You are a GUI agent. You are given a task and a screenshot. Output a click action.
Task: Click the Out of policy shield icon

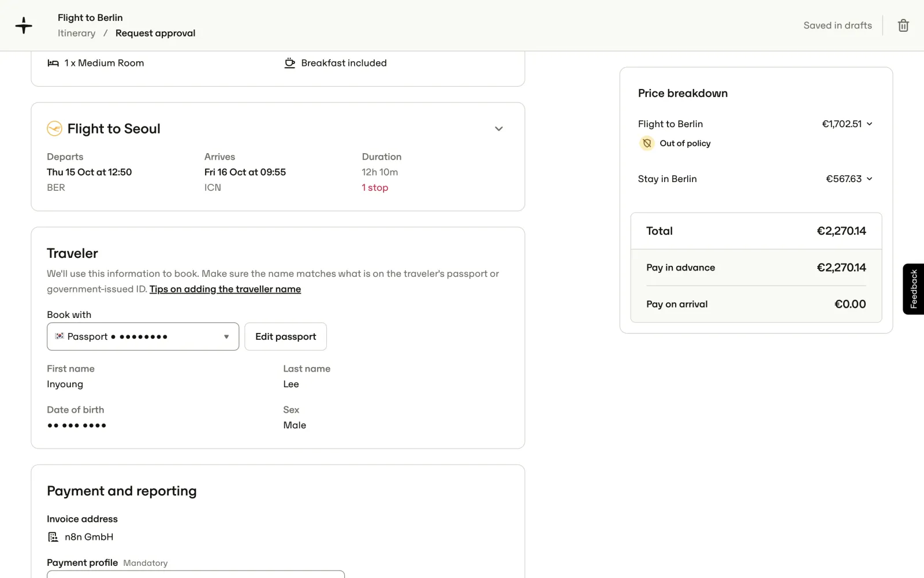[x=647, y=143]
